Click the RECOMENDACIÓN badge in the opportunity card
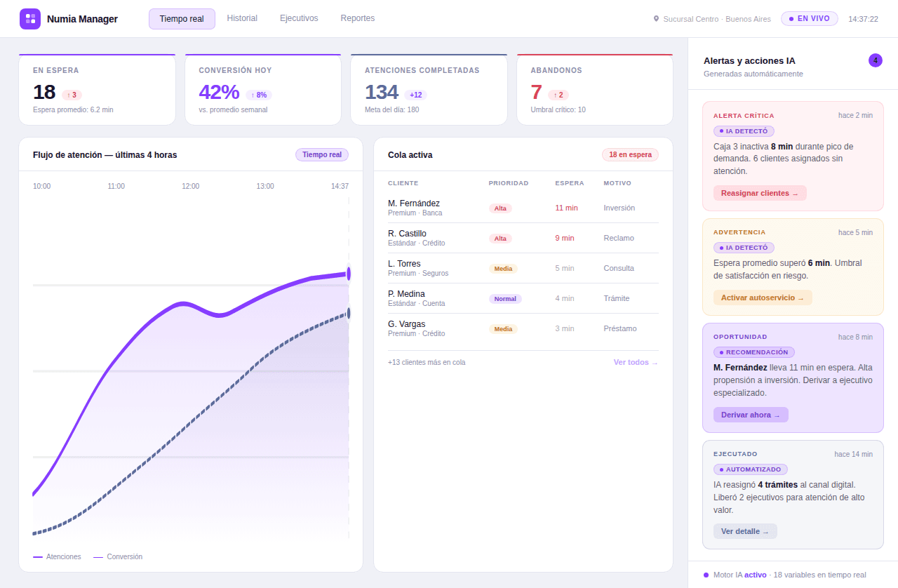Image resolution: width=898 pixels, height=588 pixels. [753, 352]
